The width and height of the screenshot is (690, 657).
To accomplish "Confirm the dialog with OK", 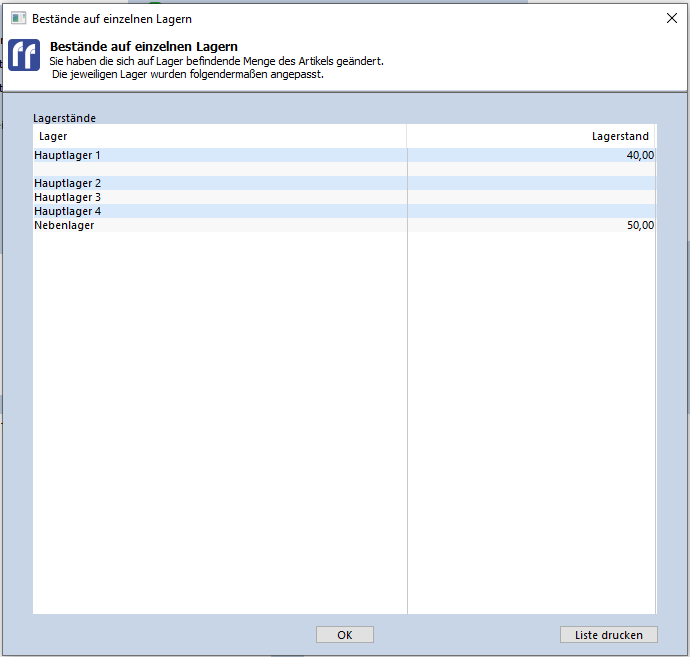I will tap(344, 635).
